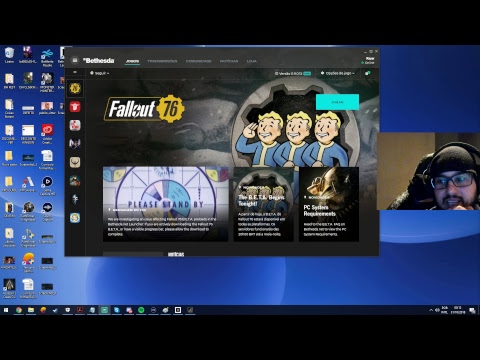480x360 pixels.
Task: Open the PC System Requirements news card
Action: pos(329,204)
